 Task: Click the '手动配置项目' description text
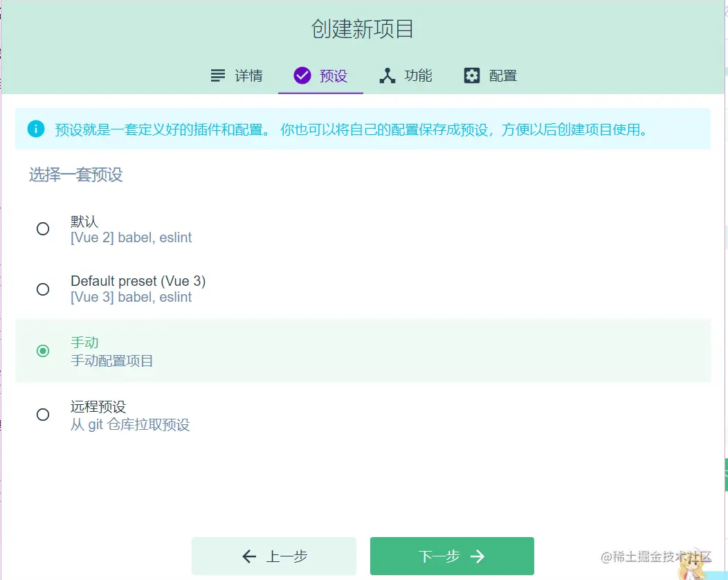(111, 361)
